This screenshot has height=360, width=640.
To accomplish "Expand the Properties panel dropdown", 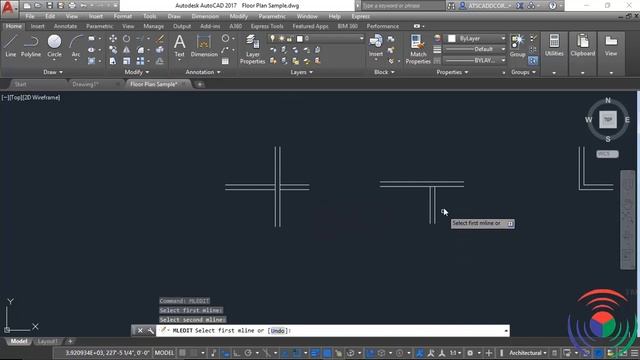I will [452, 72].
